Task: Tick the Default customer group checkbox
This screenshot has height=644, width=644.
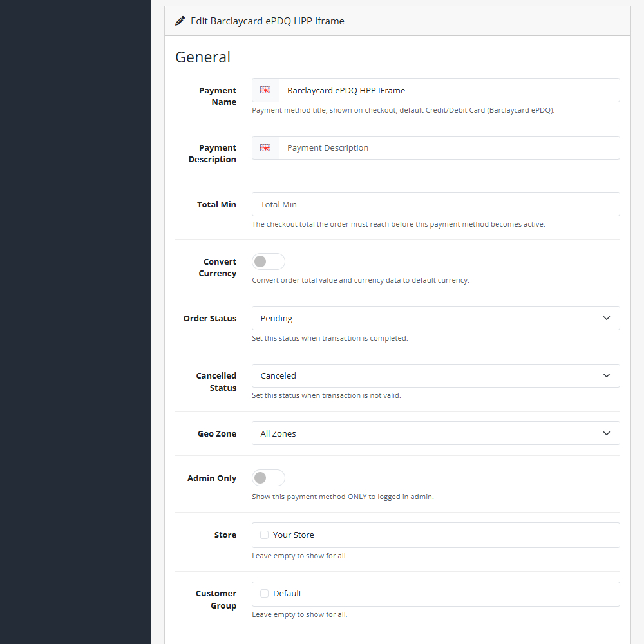Action: coord(265,594)
